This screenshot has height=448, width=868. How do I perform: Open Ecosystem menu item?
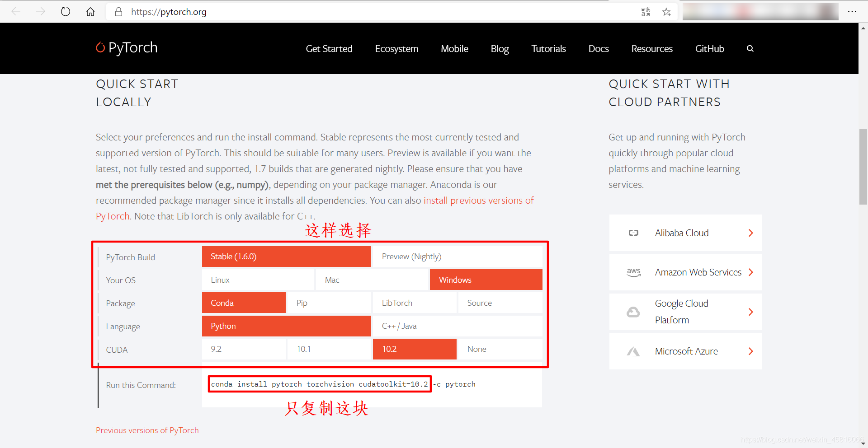click(x=396, y=49)
